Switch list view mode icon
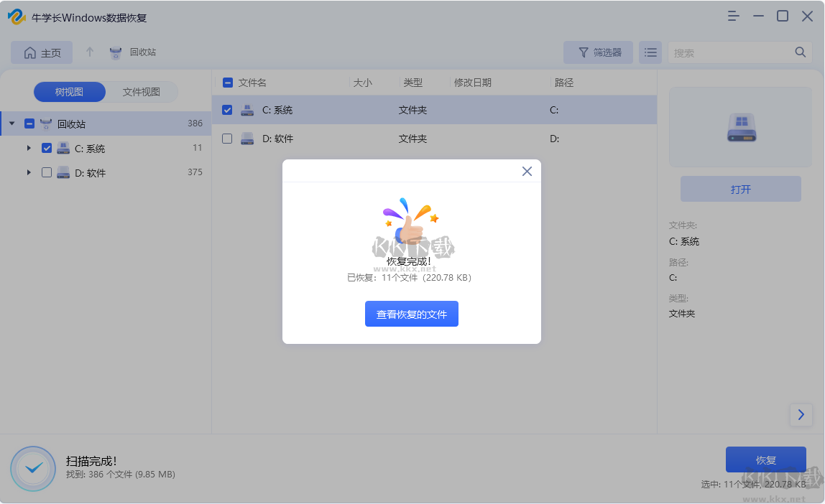 [x=650, y=52]
